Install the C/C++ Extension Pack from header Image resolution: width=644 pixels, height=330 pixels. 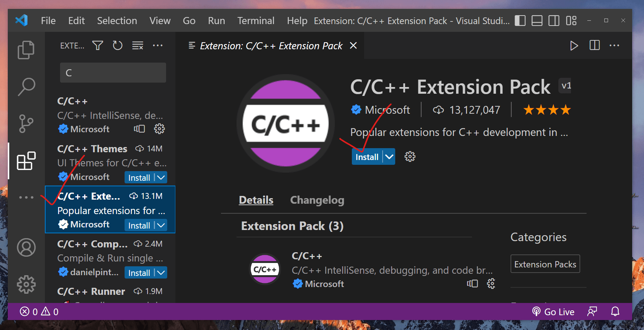click(367, 157)
